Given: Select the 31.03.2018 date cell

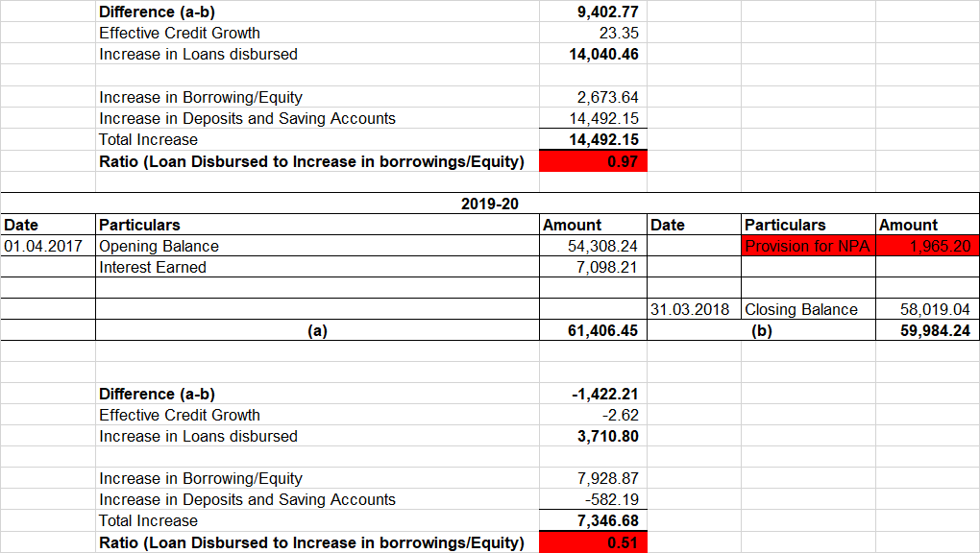Looking at the screenshot, I should coord(695,309).
